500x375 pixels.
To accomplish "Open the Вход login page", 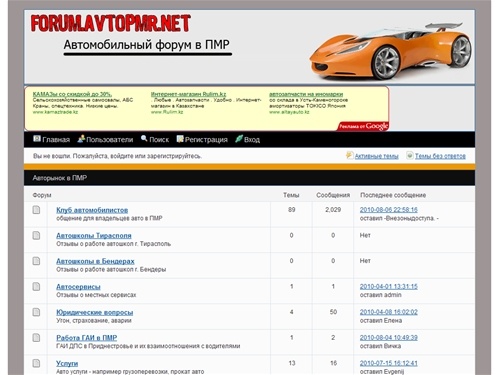I will (x=252, y=140).
